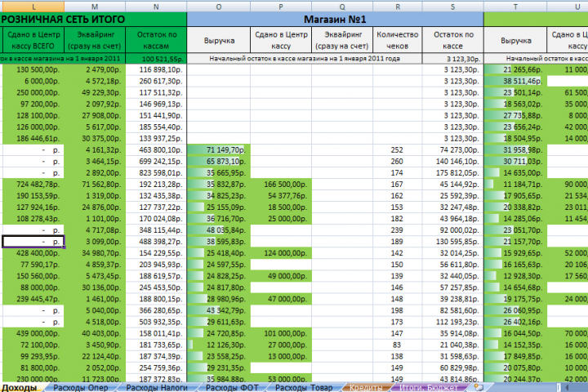Select the cell with 2 479,00р.
The image size is (588, 392).
coord(95,69)
